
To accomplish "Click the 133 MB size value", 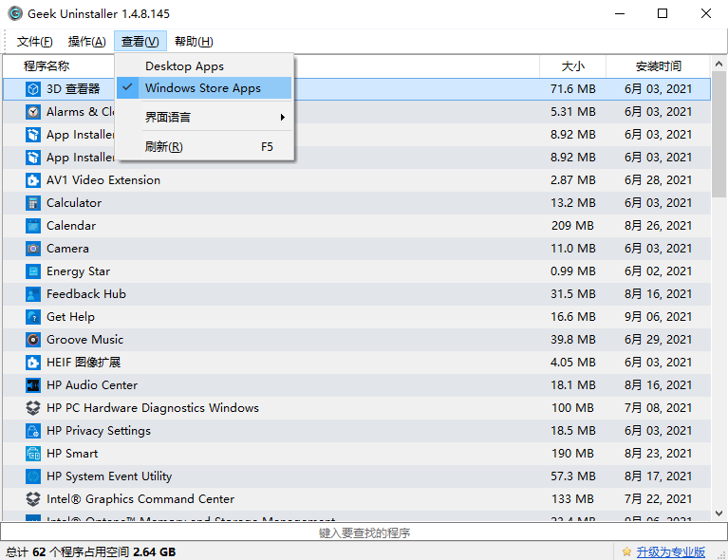I will pyautogui.click(x=572, y=498).
